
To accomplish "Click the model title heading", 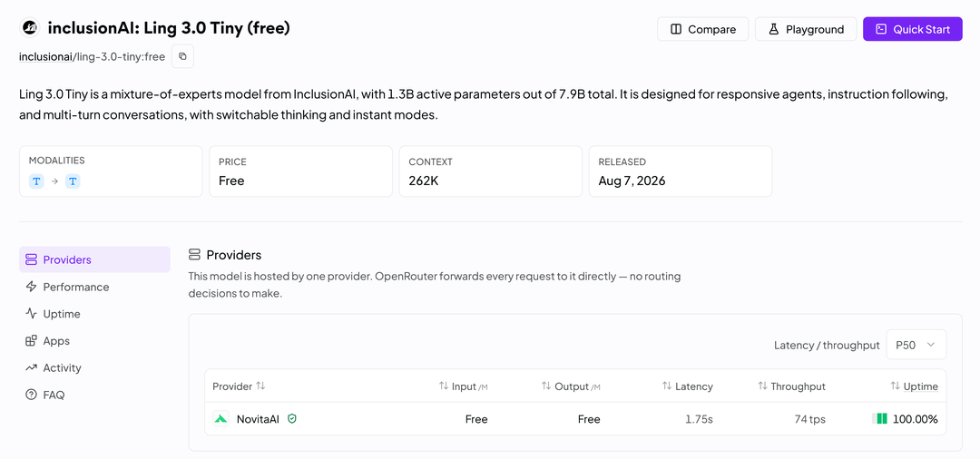I will pyautogui.click(x=169, y=28).
